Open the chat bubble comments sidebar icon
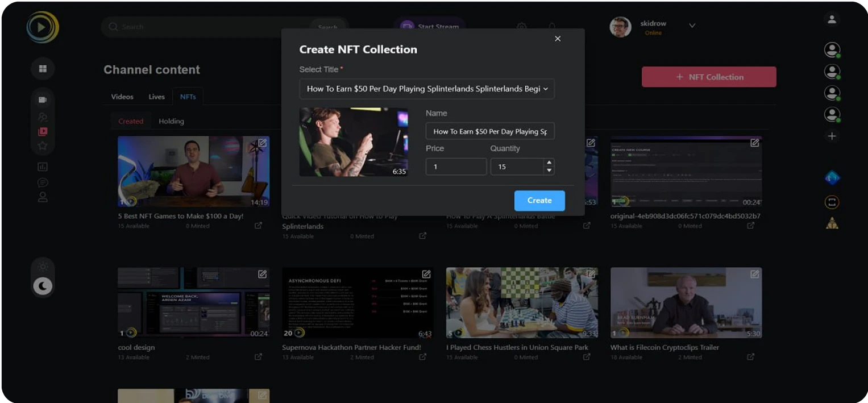The height and width of the screenshot is (403, 868). (x=43, y=182)
